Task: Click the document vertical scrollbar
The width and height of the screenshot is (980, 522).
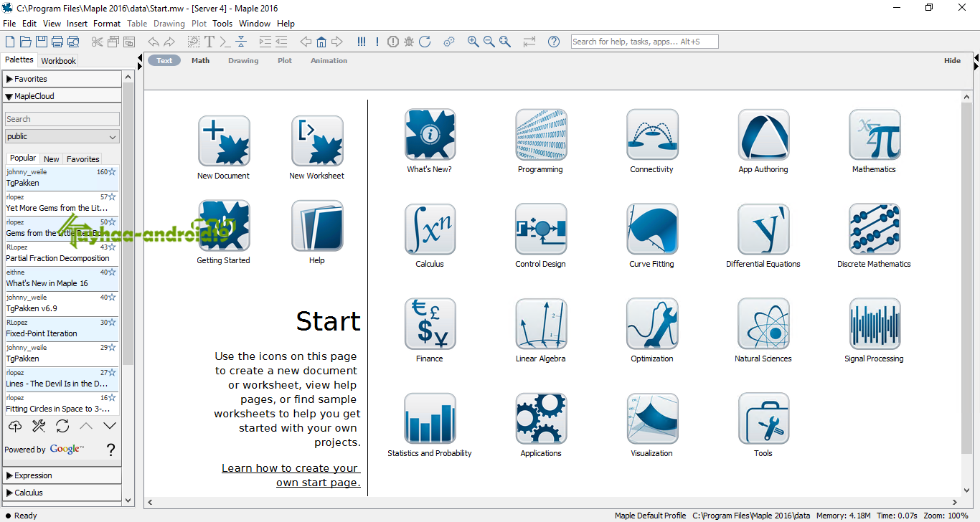Action: pyautogui.click(x=967, y=278)
